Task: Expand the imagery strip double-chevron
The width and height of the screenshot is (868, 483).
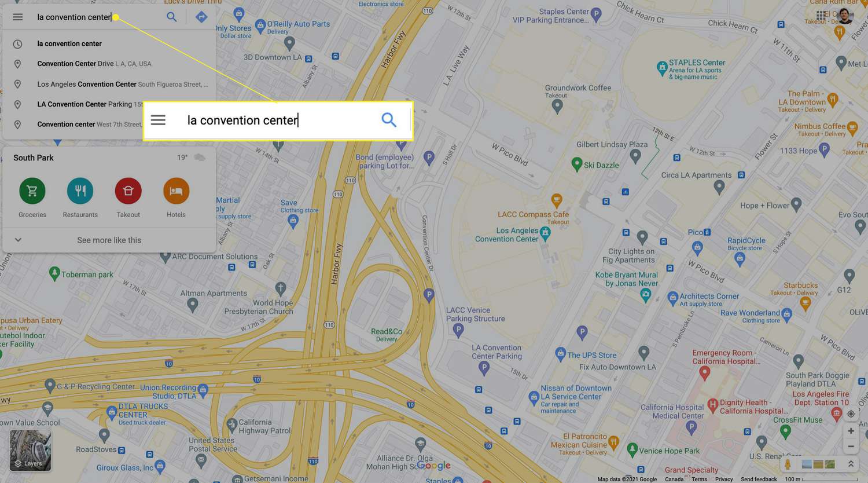Action: 851,464
